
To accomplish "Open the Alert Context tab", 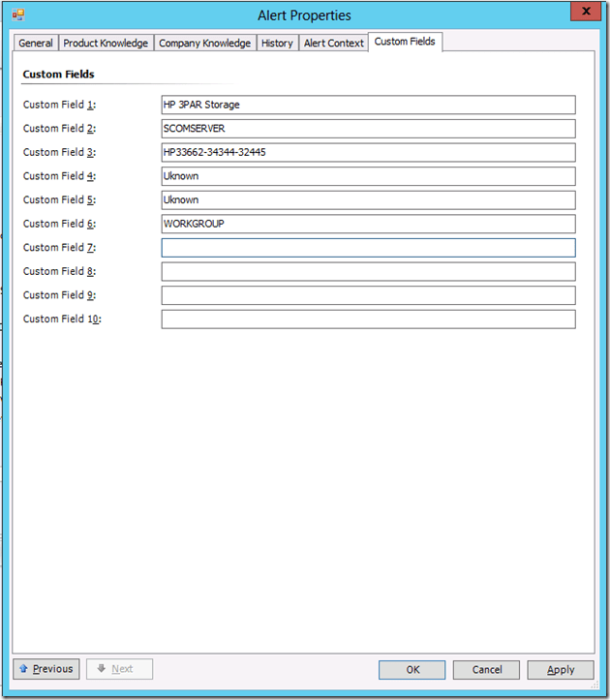I will coord(333,43).
